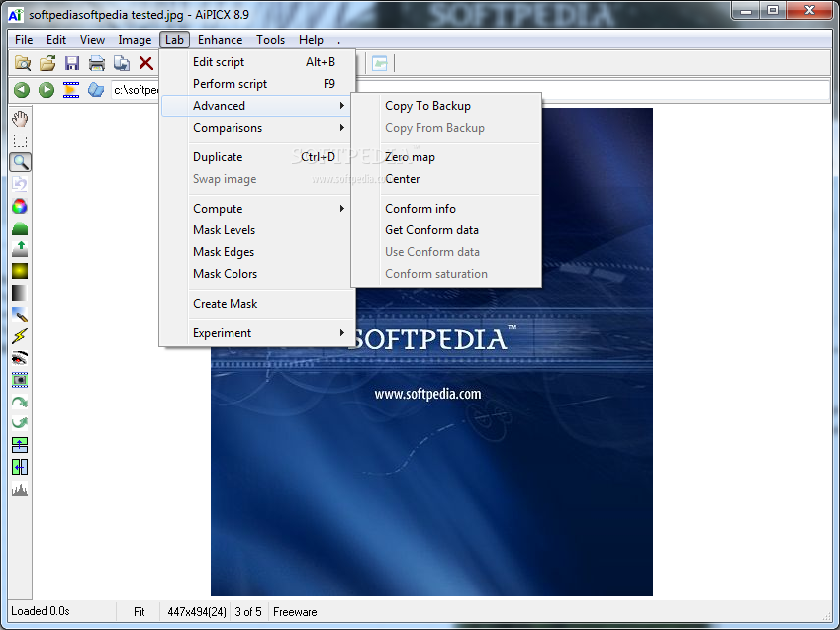The image size is (840, 630).
Task: Expand the Compute submenu
Action: [256, 209]
